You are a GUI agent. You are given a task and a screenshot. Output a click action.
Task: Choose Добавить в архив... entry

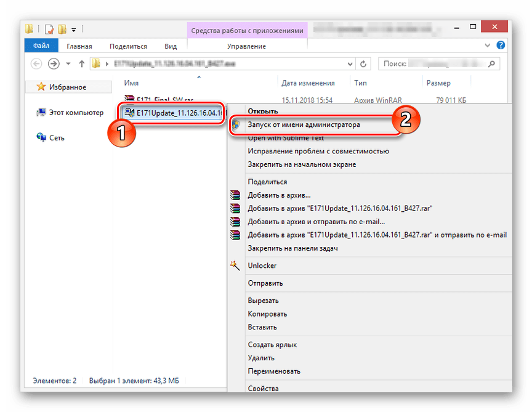[279, 195]
